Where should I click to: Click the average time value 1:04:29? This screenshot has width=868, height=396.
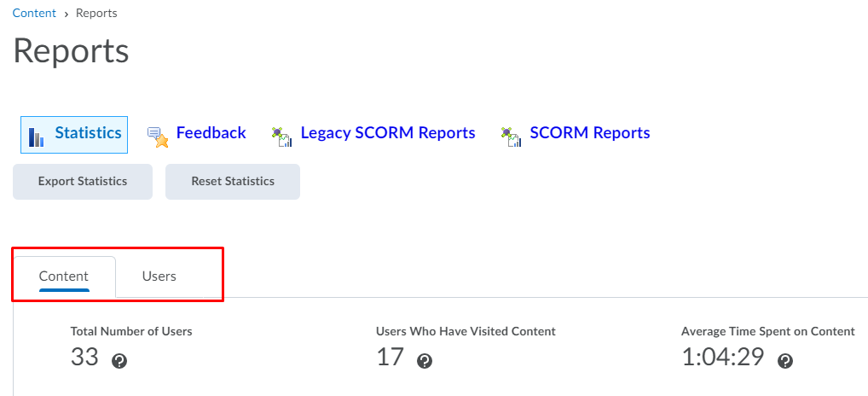[x=723, y=357]
